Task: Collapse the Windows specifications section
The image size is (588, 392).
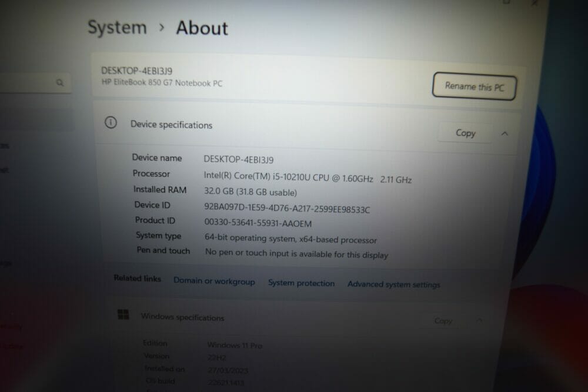Action: (479, 321)
